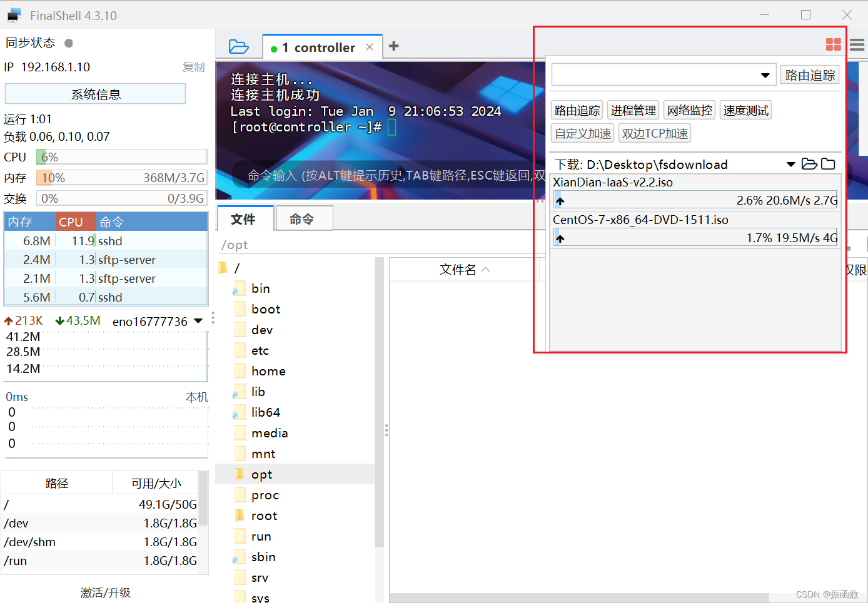Click the sbin folder icon
Screen dimensions: 868x605
pyautogui.click(x=239, y=557)
